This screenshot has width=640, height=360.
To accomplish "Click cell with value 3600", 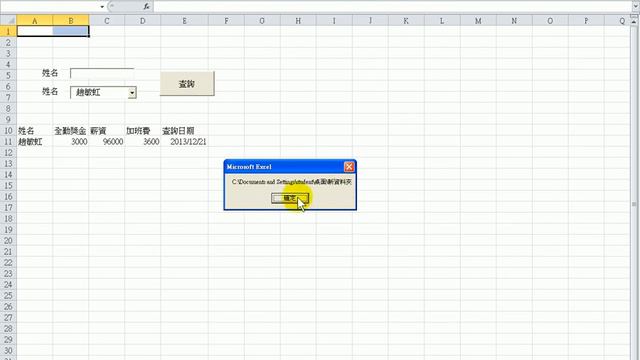I will coord(142,142).
